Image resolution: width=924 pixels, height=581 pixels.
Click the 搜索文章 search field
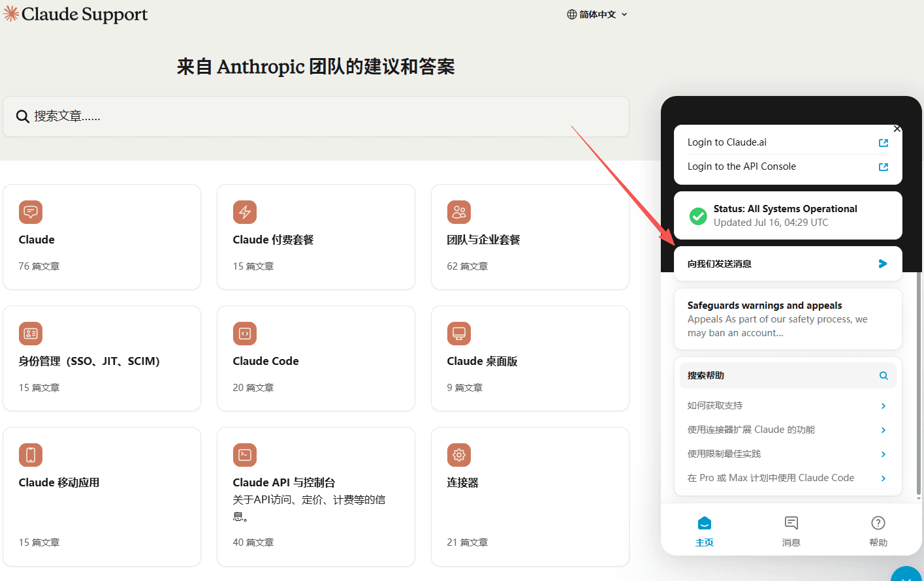[x=316, y=116]
